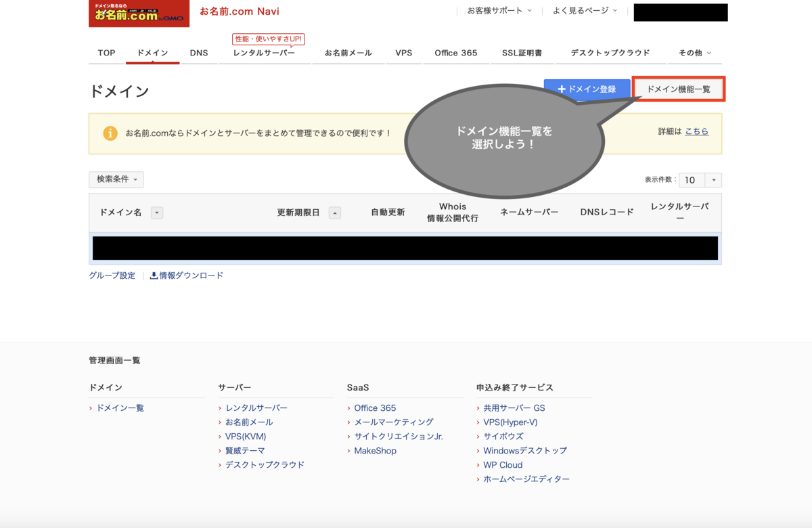Open the 賢威テーマ footer link
812x528 pixels.
[x=245, y=451]
